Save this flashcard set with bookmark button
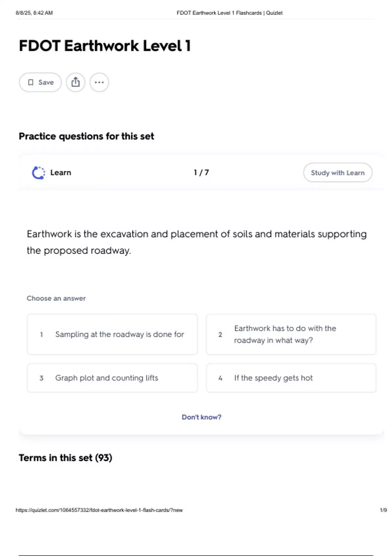 click(41, 82)
